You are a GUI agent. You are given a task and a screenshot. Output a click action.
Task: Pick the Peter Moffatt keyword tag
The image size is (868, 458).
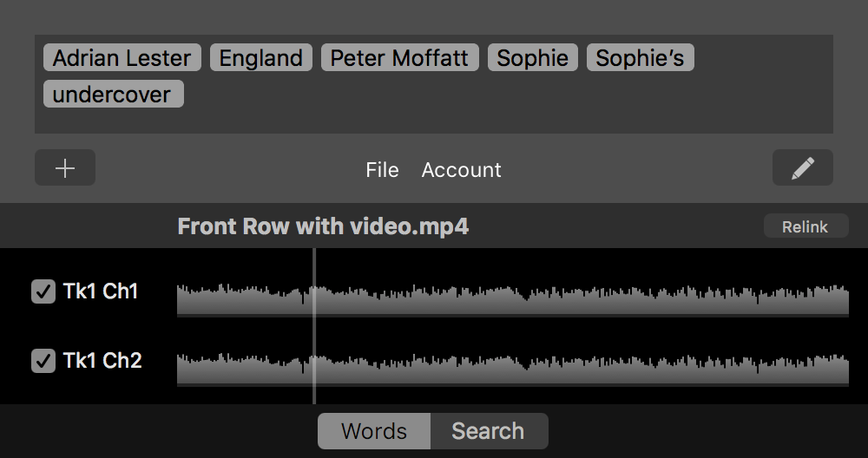pyautogui.click(x=399, y=58)
